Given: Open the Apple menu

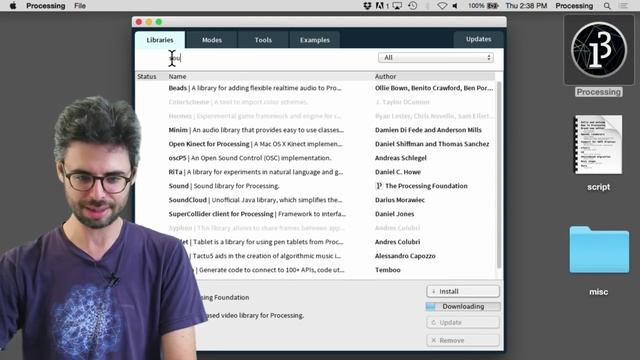Looking at the screenshot, I should click(13, 6).
